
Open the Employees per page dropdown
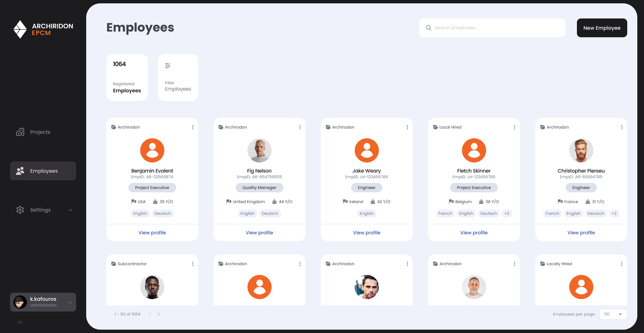613,314
